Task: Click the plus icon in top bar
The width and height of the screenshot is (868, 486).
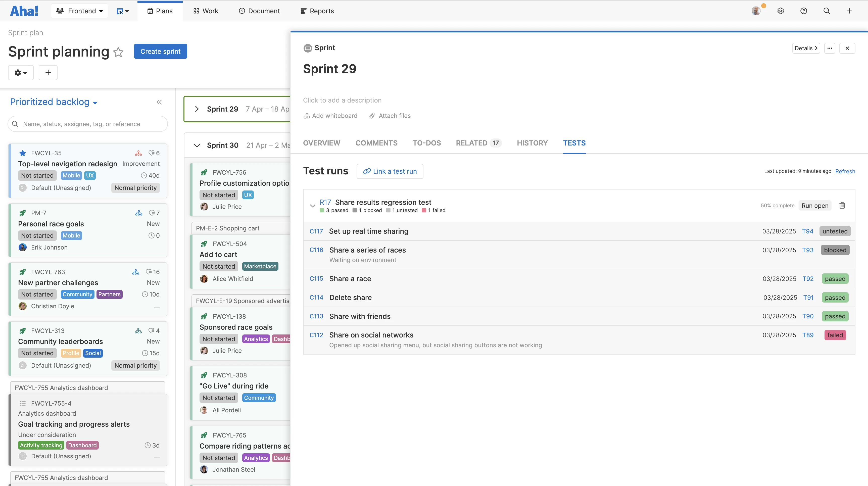Action: point(849,11)
